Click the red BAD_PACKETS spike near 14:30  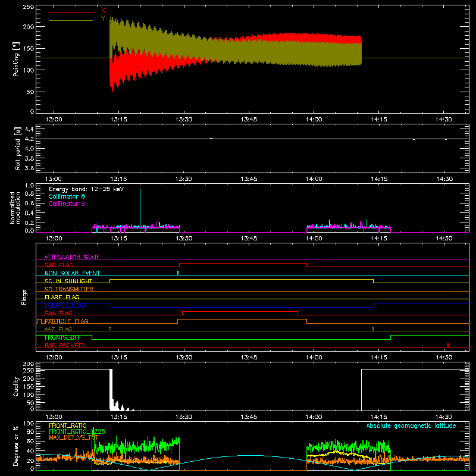coord(448,345)
